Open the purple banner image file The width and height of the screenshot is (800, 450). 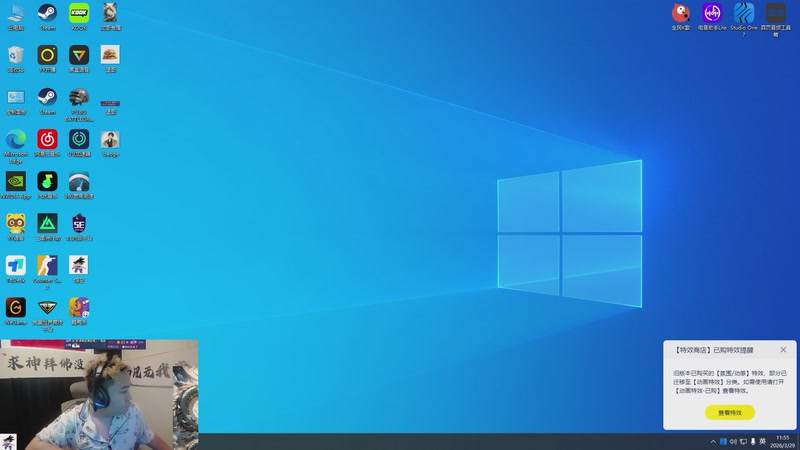click(110, 106)
